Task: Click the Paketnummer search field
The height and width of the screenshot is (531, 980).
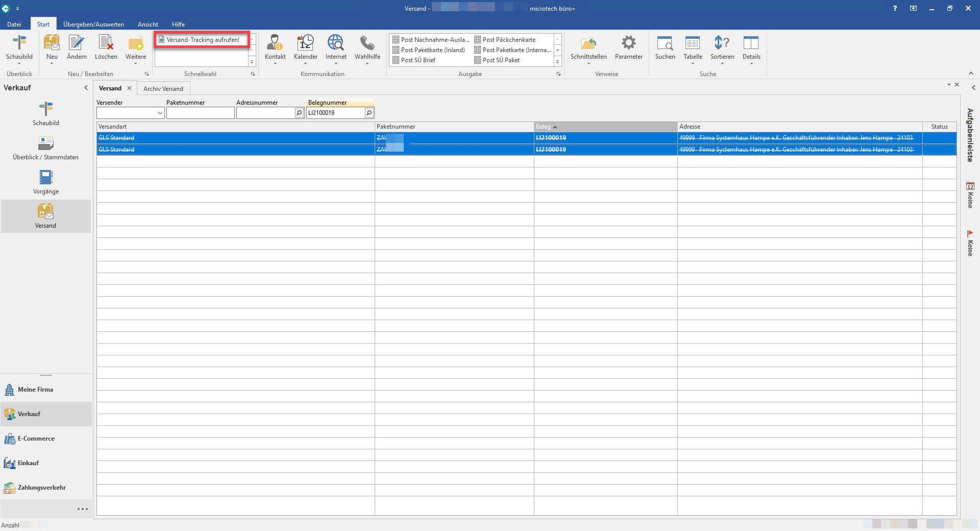Action: [x=200, y=113]
